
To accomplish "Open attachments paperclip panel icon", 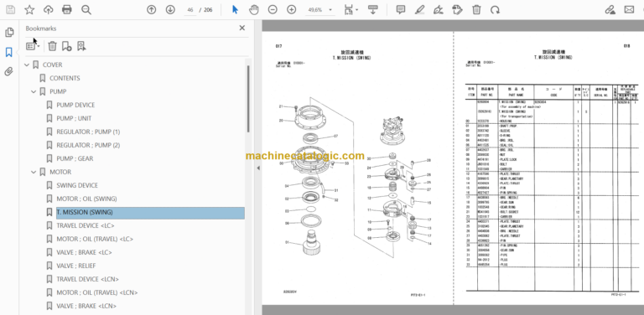I will point(9,72).
